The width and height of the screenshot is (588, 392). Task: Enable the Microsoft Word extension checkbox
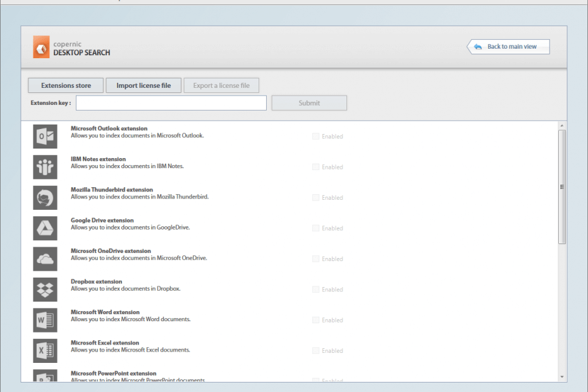(x=315, y=320)
